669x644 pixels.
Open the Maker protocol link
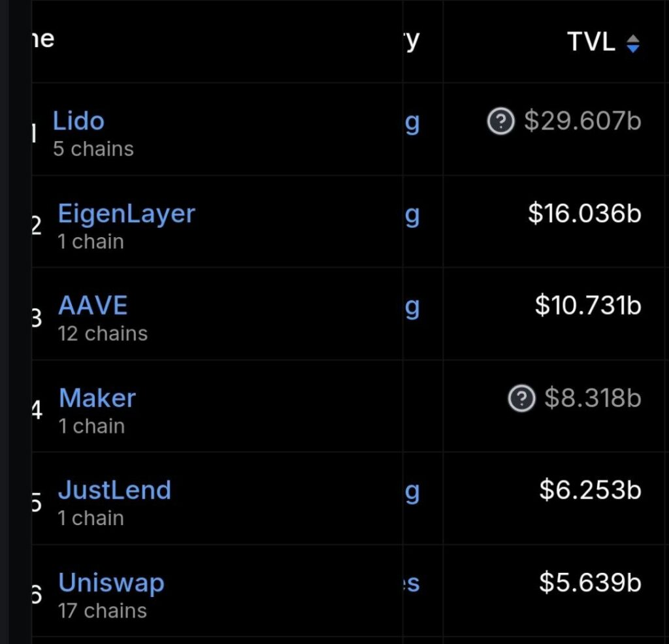tap(97, 398)
